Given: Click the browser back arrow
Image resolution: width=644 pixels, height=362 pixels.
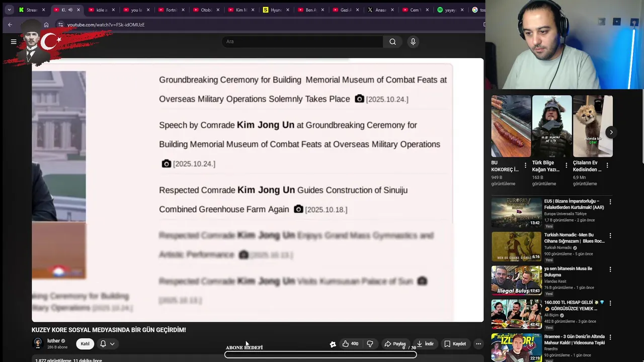Looking at the screenshot, I should pos(10,25).
